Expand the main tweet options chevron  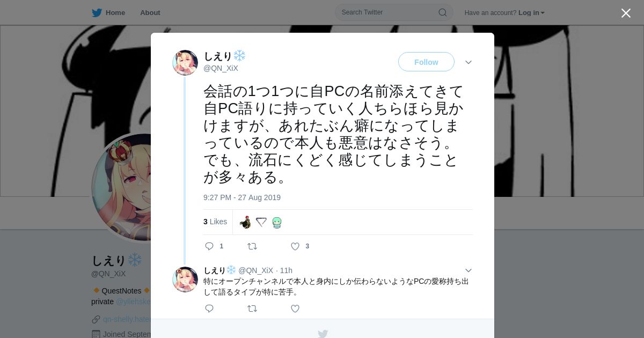pos(469,62)
